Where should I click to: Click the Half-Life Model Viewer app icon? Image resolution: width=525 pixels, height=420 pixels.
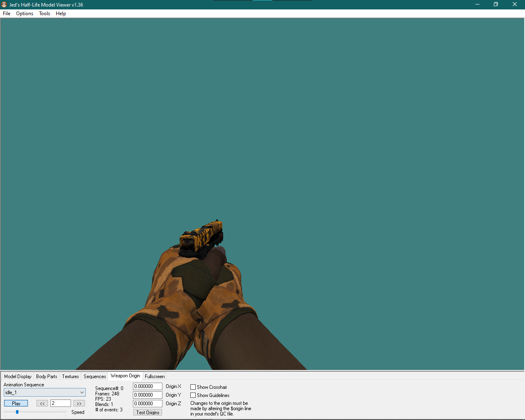[x=5, y=5]
